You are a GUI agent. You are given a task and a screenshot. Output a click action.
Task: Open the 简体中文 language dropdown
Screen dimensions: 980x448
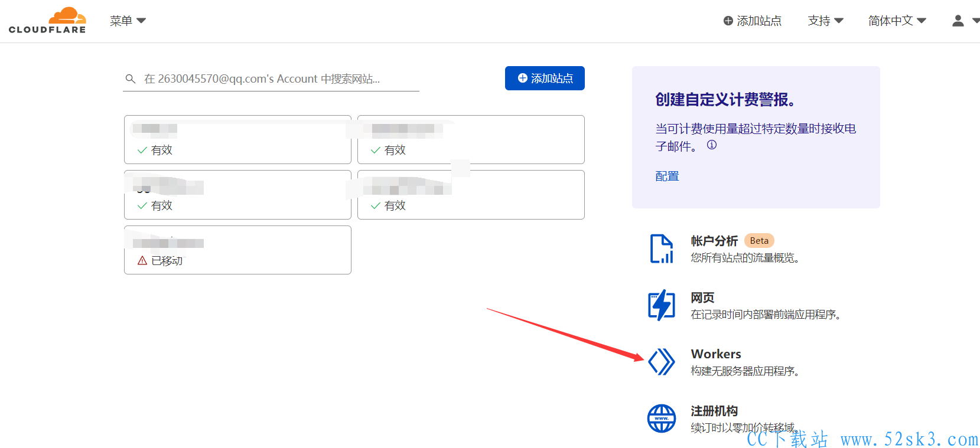click(897, 21)
